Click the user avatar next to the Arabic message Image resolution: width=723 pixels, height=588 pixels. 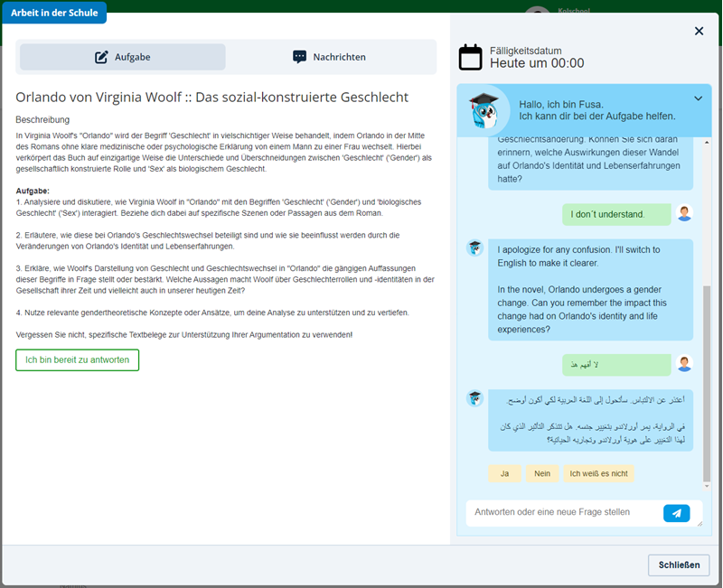(x=684, y=365)
